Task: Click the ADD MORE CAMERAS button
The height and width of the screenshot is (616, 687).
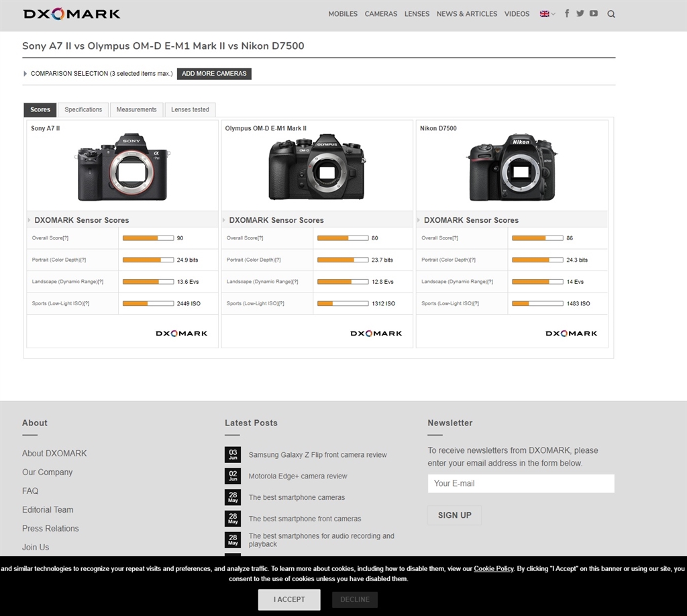Action: (x=214, y=74)
